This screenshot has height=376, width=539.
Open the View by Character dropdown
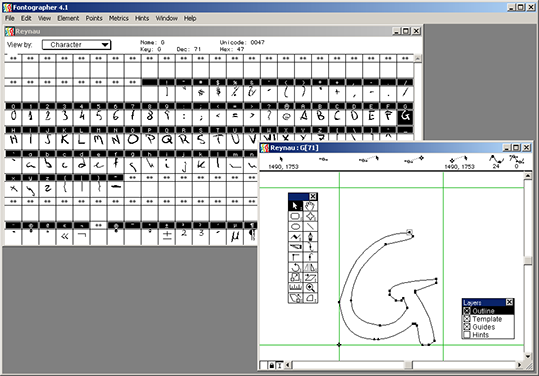pos(76,45)
